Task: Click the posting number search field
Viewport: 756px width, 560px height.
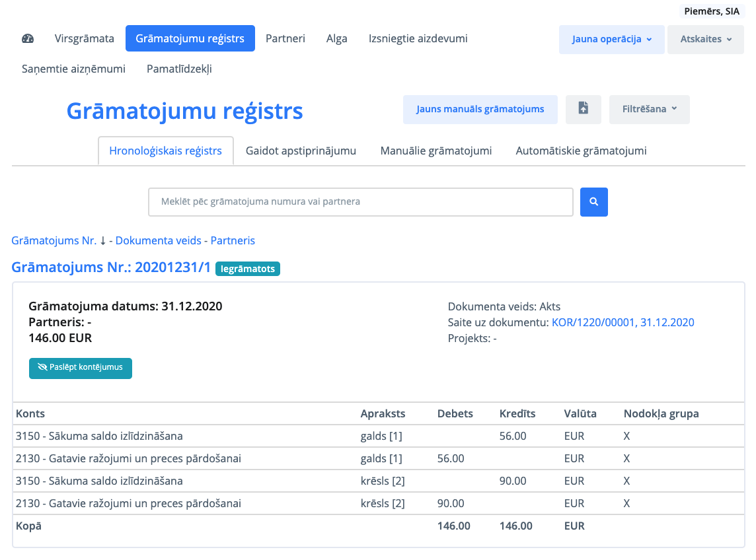Action: pos(360,202)
